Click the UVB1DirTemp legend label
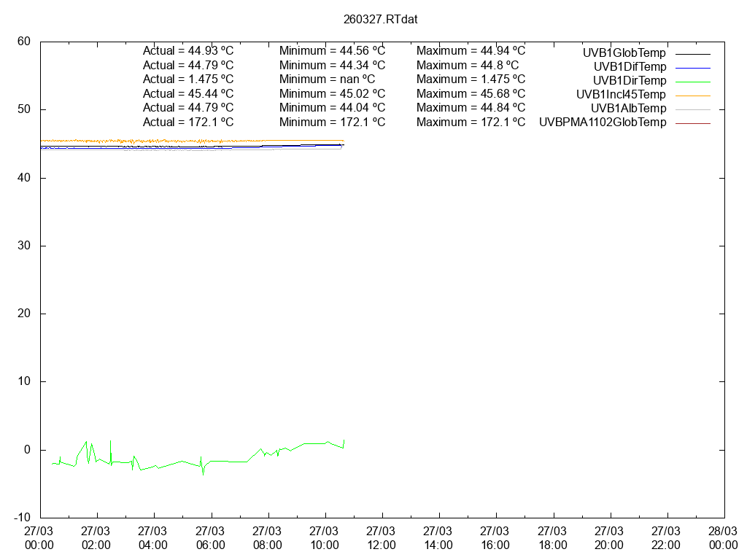The image size is (747, 560). [629, 80]
